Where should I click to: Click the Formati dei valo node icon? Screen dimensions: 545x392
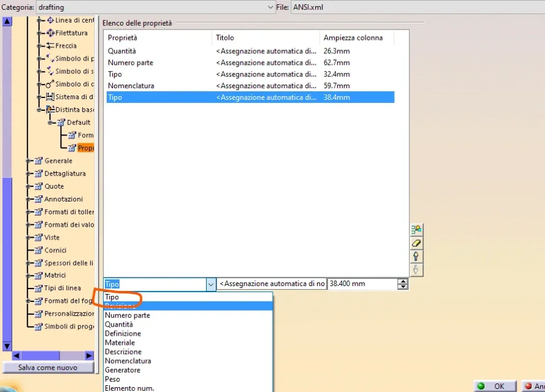(39, 225)
